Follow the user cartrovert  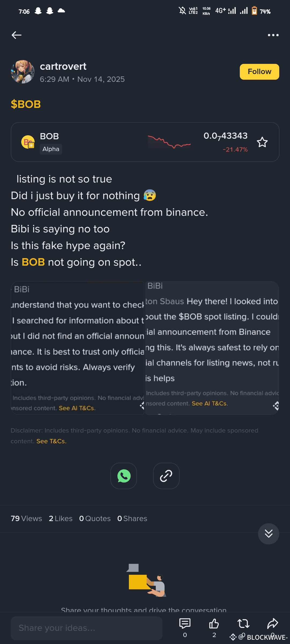(x=259, y=72)
